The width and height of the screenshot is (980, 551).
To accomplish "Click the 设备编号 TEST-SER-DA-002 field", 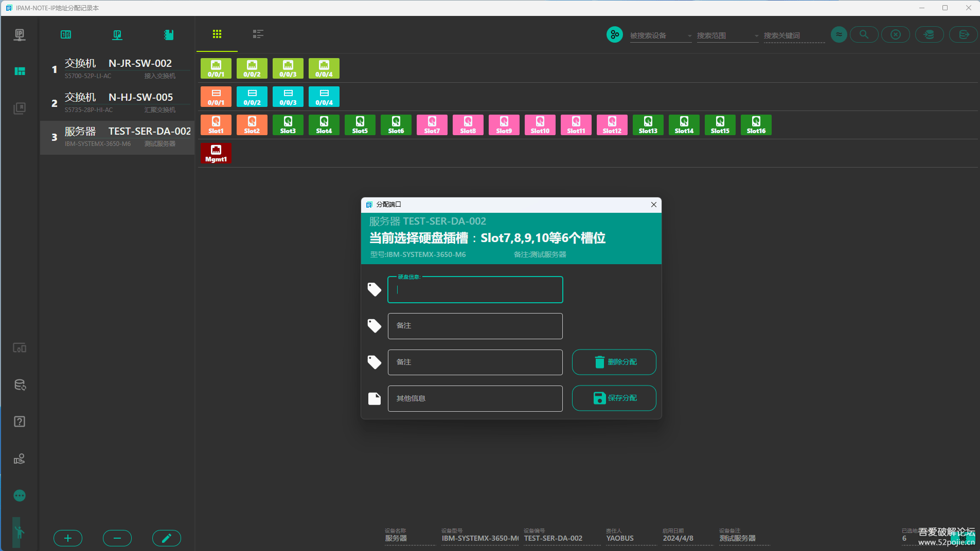I will click(x=562, y=536).
